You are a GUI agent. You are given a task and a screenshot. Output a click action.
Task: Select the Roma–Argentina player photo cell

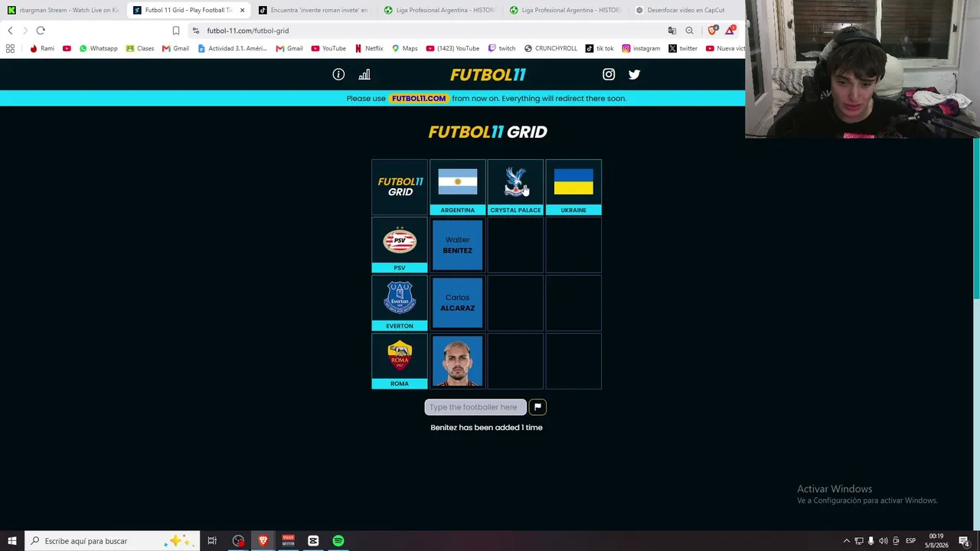(458, 361)
